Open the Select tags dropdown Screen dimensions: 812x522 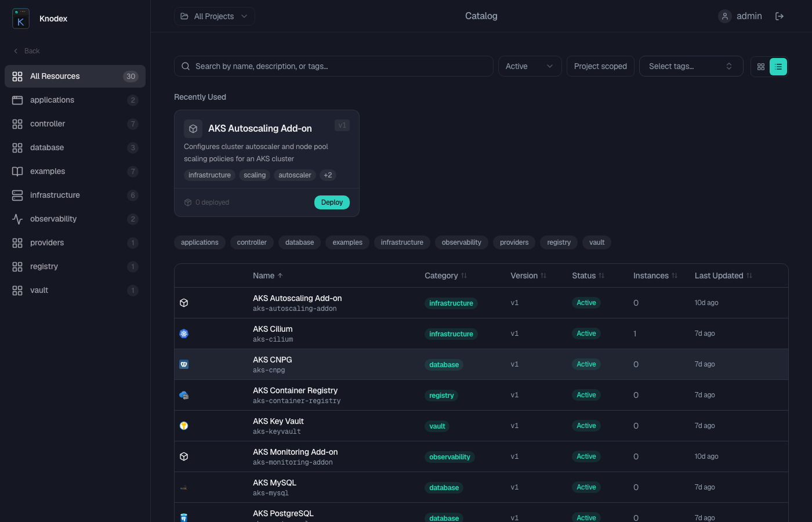[x=691, y=66]
